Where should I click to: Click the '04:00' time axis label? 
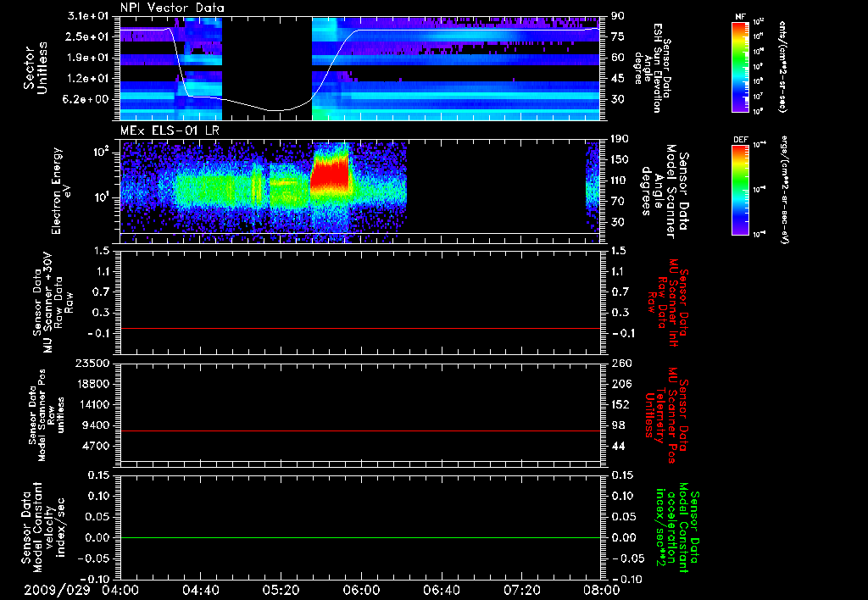(x=120, y=590)
